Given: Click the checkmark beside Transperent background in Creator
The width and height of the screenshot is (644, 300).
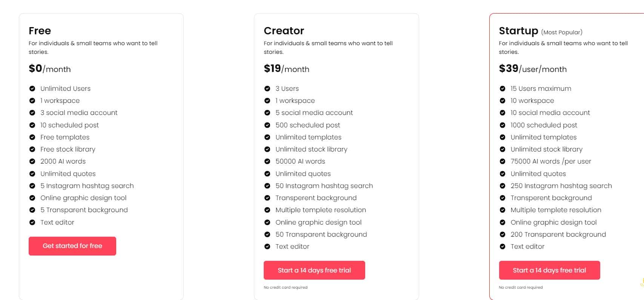Looking at the screenshot, I should click(x=268, y=198).
